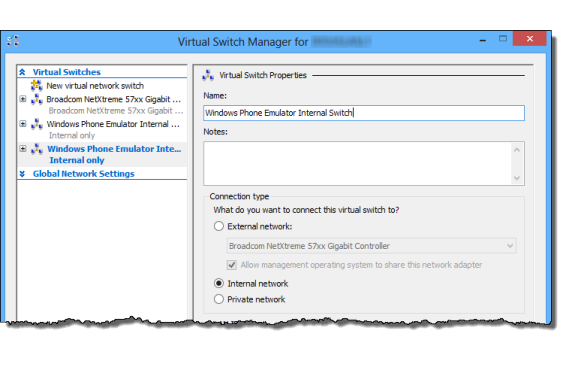
Task: Expand the Broadcom NetXtreme 57xx Gigabit tree node
Action: click(x=23, y=99)
